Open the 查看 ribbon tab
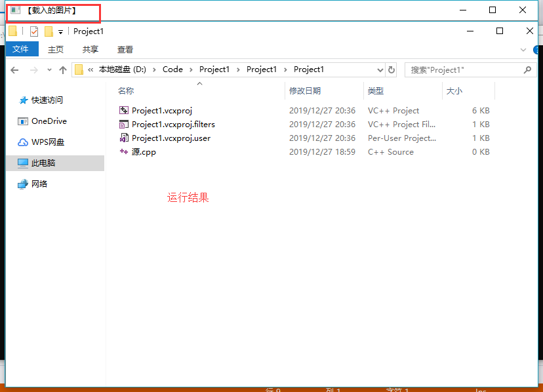The image size is (543, 392). (125, 50)
